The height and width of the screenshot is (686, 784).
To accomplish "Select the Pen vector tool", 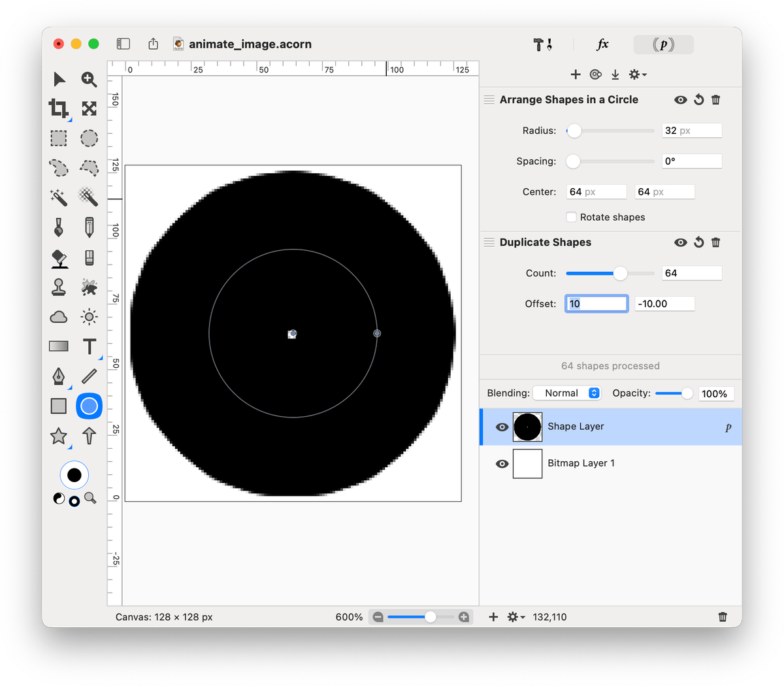I will click(x=59, y=376).
